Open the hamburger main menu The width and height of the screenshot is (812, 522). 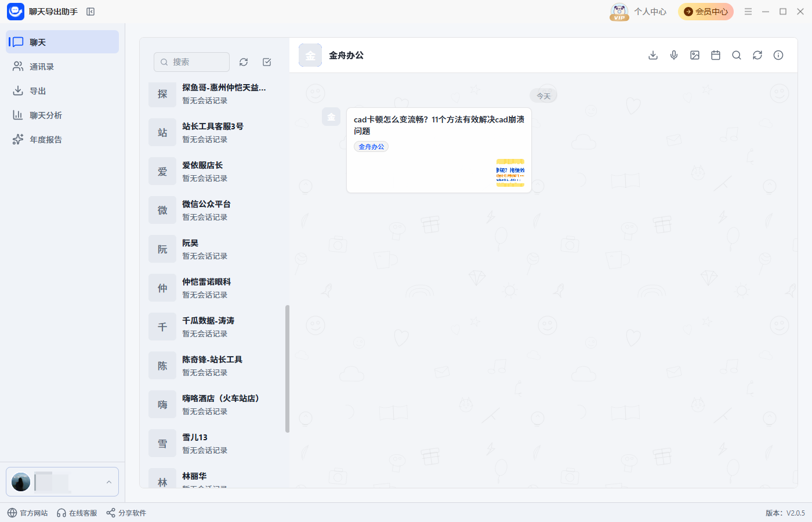(x=748, y=12)
